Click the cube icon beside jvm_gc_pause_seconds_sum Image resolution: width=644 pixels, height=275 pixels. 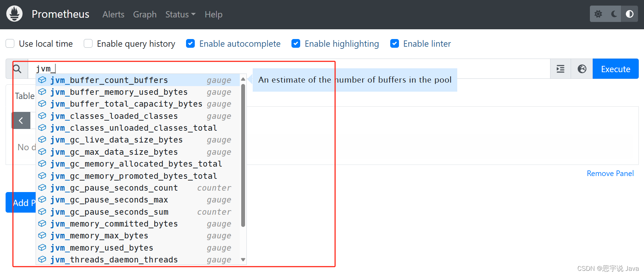coord(42,212)
